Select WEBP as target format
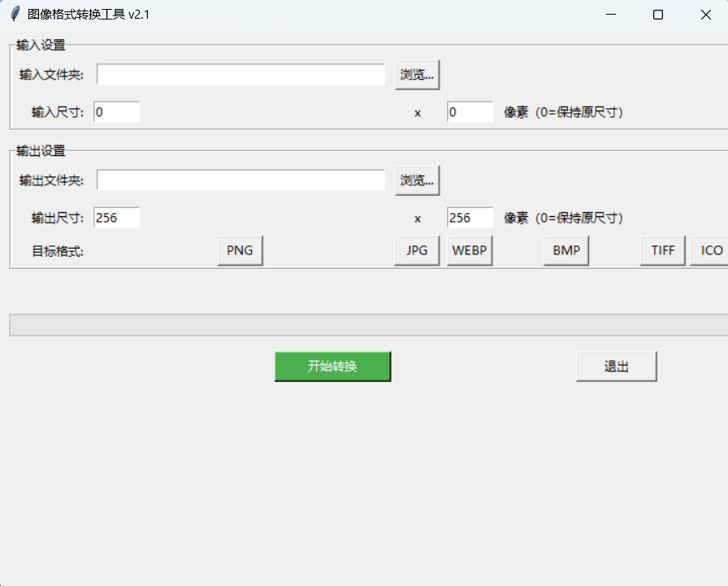 click(x=470, y=250)
